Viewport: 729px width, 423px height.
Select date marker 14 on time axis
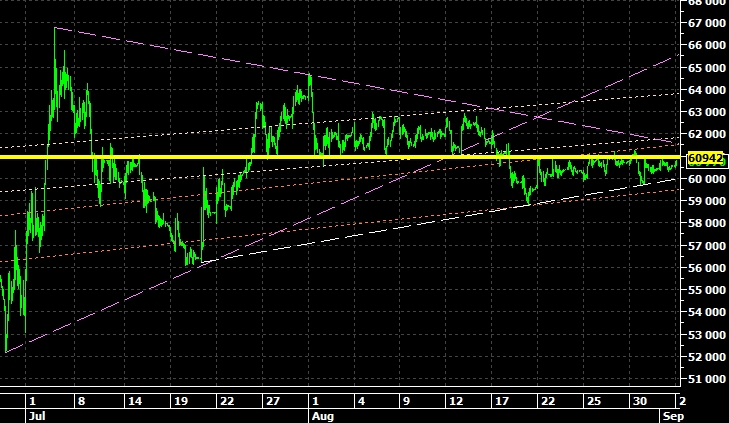click(x=134, y=399)
